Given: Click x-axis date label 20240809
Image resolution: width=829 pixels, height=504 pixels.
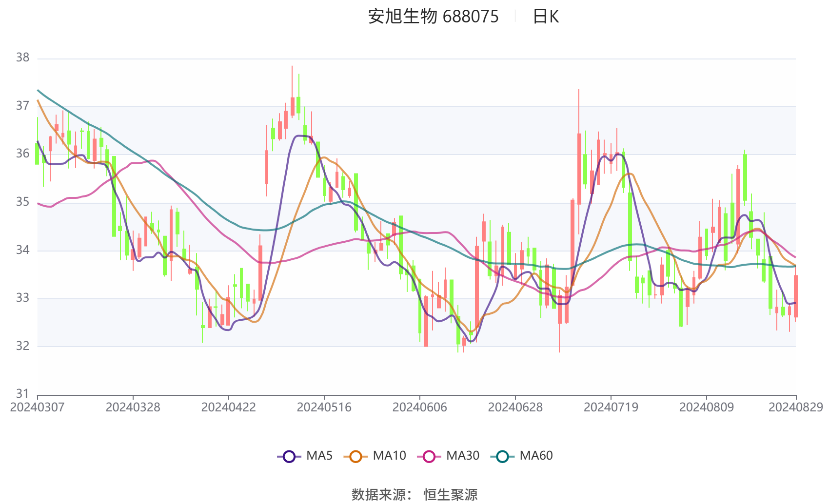Looking at the screenshot, I should 707,407.
